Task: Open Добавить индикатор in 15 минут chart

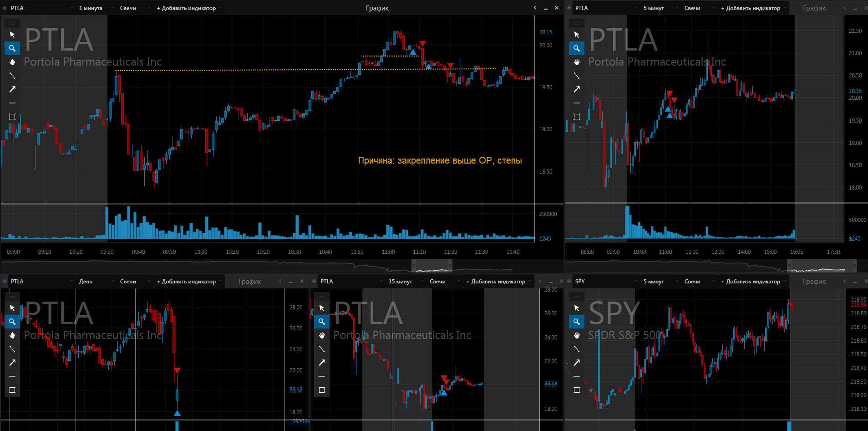Action: [x=498, y=282]
